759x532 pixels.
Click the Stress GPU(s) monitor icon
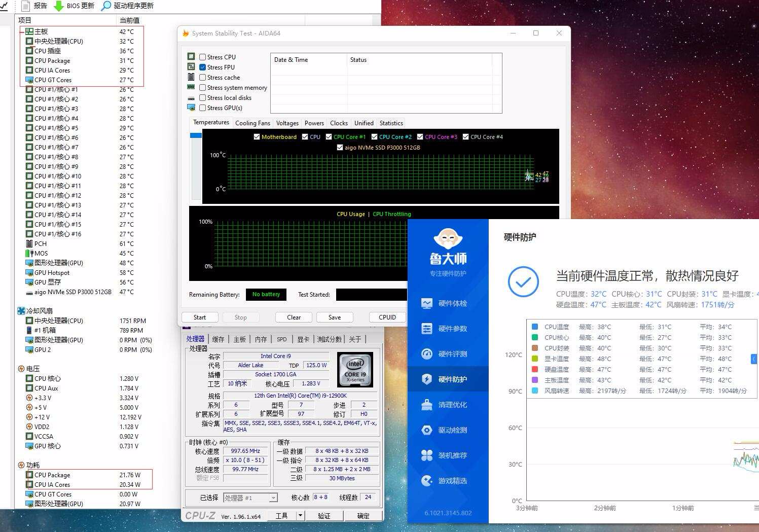(x=191, y=108)
